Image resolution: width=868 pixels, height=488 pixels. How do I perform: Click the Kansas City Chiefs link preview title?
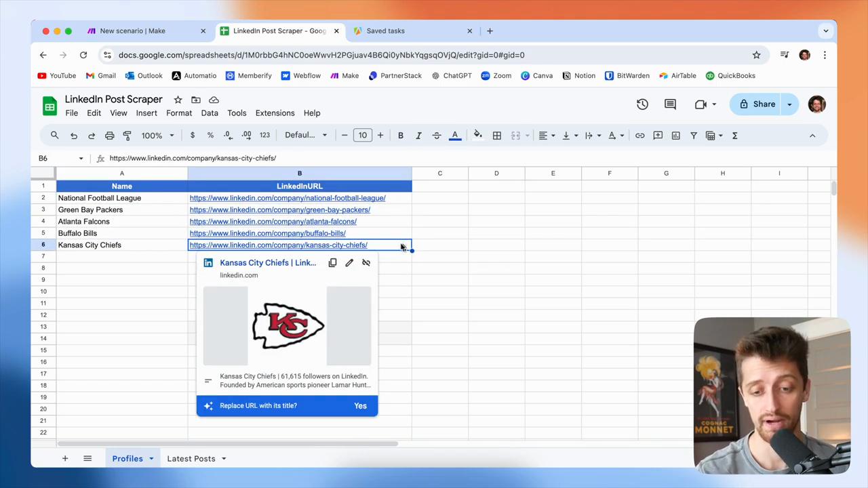coord(268,263)
